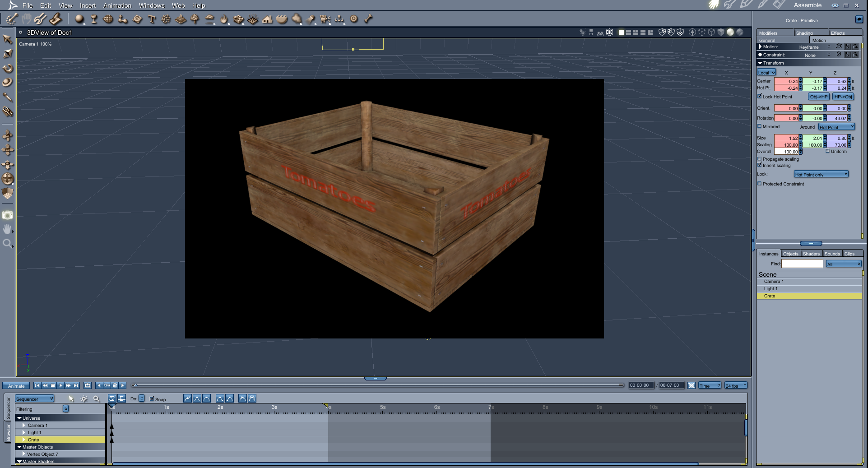
Task: Switch to the Model room wrench icon
Action: [x=729, y=5]
